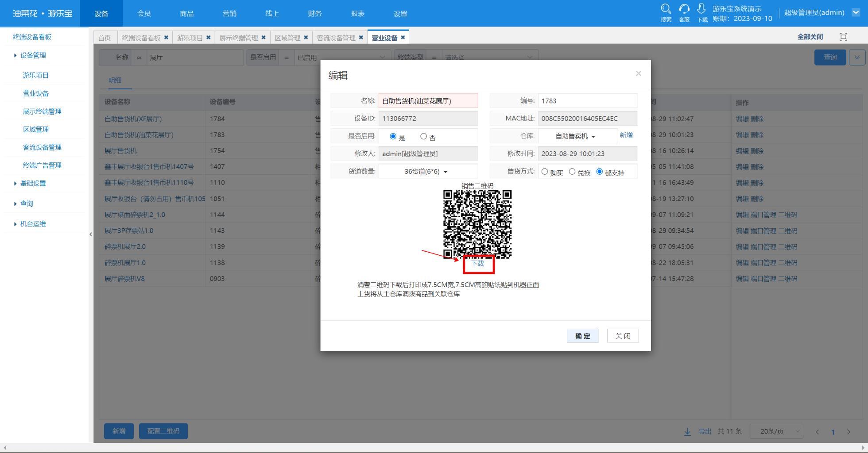This screenshot has width=868, height=453.
Task: Close the 区域管理 tab
Action: 306,37
